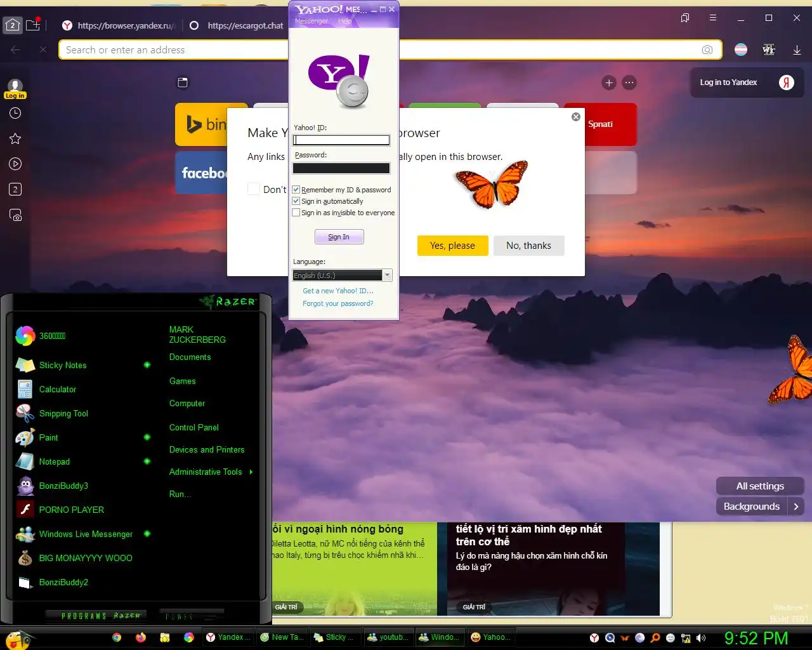Screen dimensions: 812x650
Task: Click the Yes, please button
Action: (x=452, y=246)
